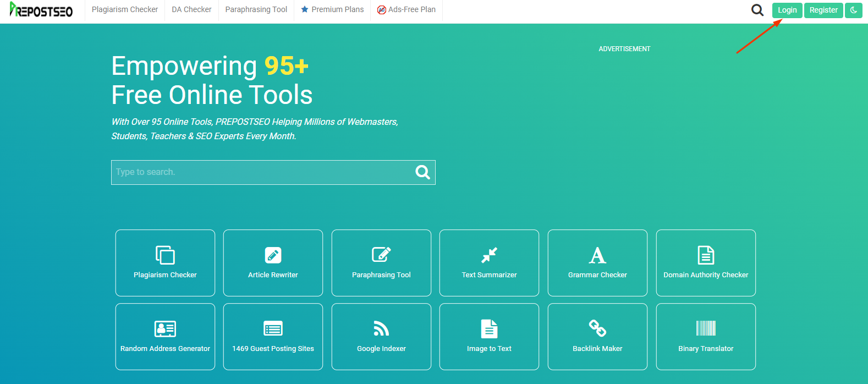
Task: Click the Text Summarizer compress icon
Action: [489, 255]
